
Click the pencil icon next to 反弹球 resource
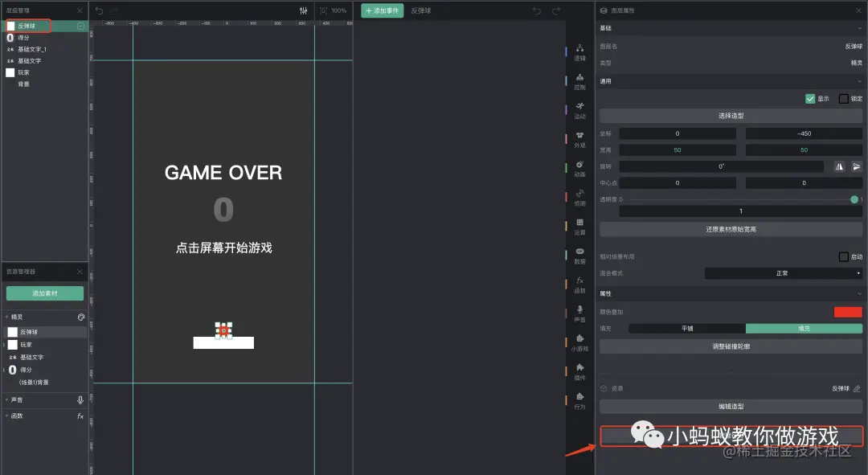point(857,389)
